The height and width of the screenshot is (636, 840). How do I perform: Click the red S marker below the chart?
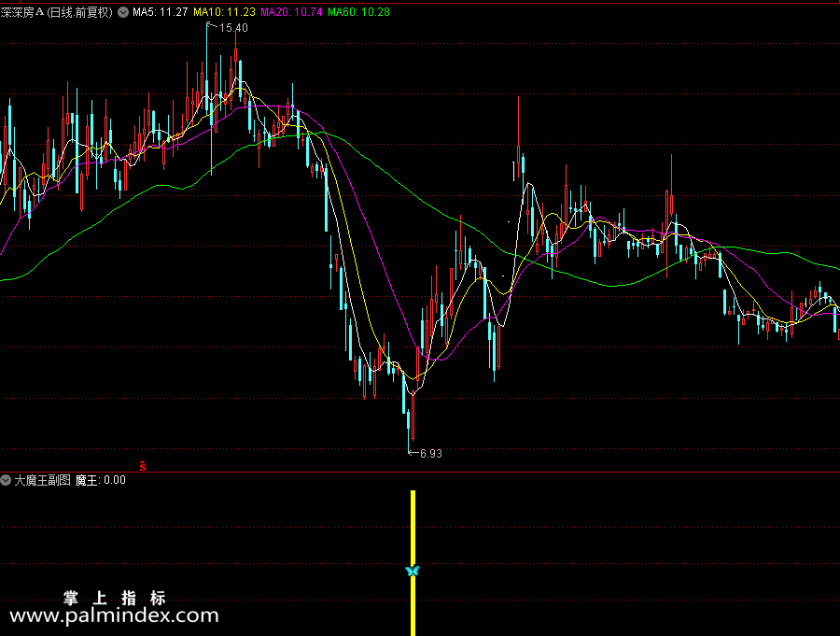click(143, 466)
